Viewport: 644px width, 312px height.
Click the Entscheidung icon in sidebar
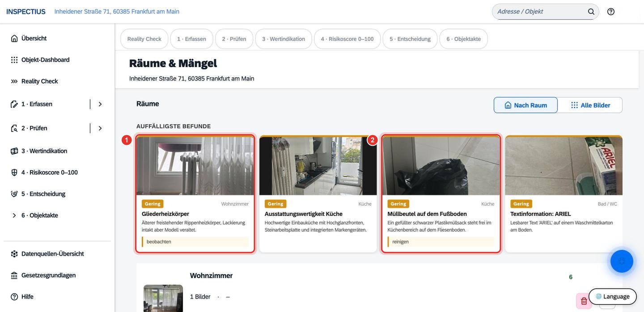tap(14, 194)
